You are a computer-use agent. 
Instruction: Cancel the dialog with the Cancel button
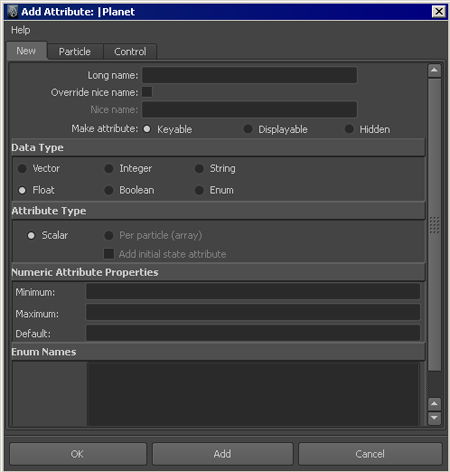click(x=370, y=454)
